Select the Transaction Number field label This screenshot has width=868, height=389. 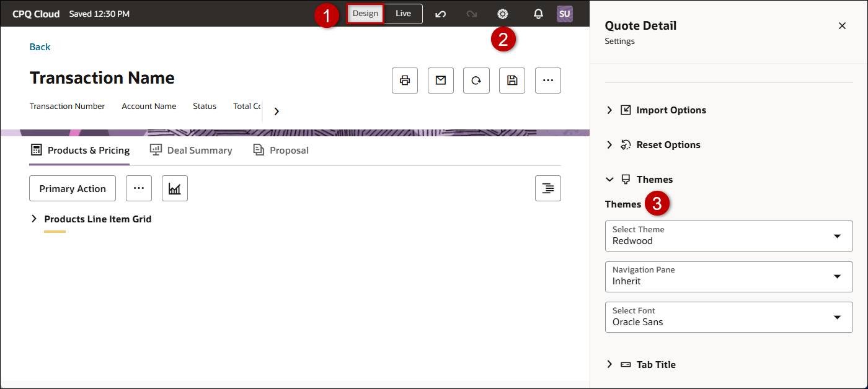[67, 107]
